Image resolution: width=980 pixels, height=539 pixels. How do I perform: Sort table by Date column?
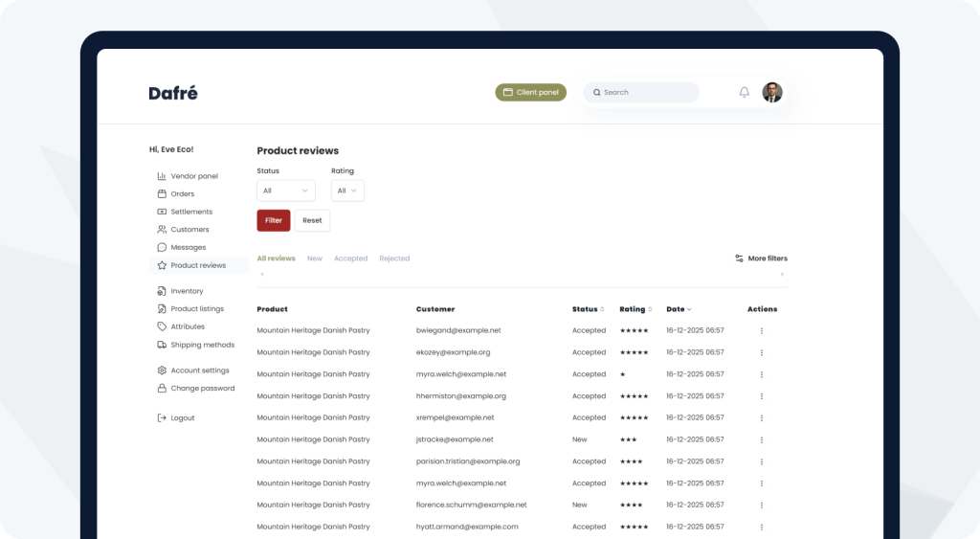click(x=679, y=309)
